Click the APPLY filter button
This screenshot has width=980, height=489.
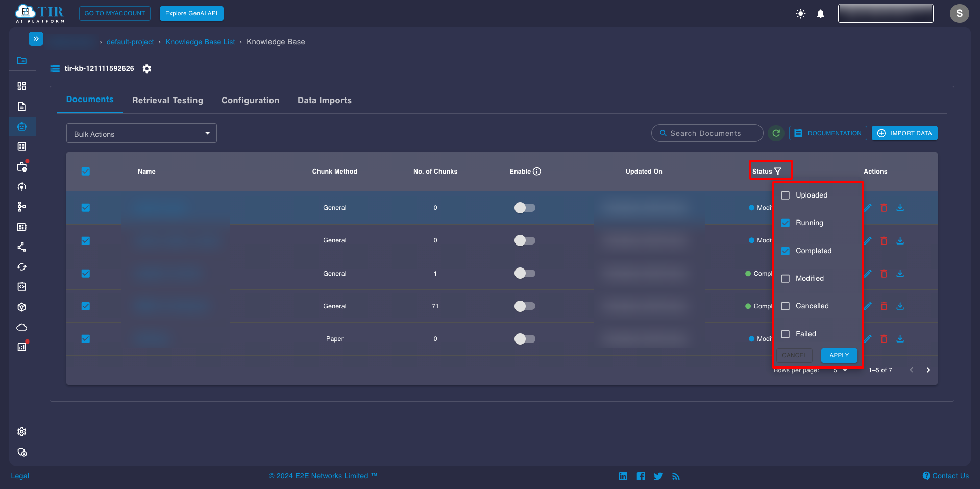(839, 355)
